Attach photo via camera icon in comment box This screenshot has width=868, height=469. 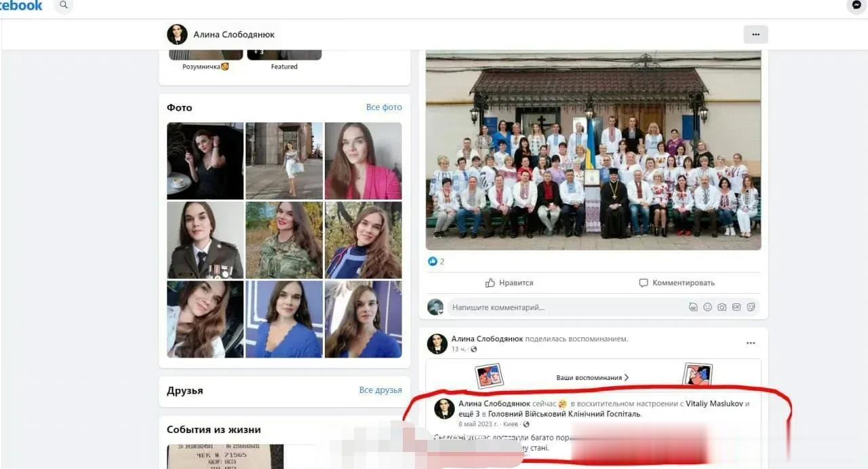click(722, 307)
